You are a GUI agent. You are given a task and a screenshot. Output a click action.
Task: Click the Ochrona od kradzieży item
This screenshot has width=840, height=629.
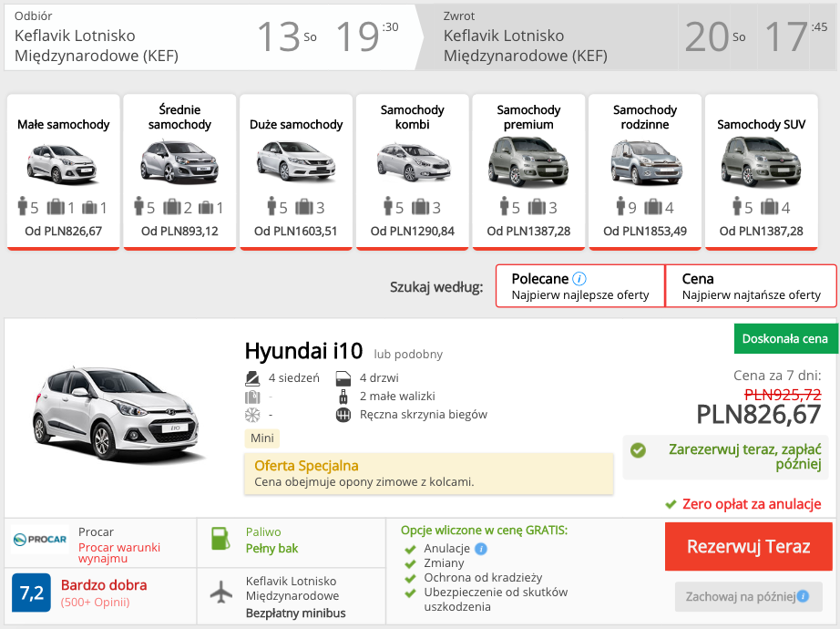coord(483,578)
